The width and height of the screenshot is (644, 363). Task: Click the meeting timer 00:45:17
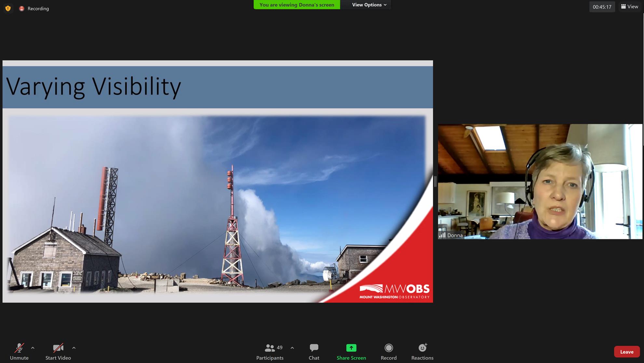click(602, 7)
